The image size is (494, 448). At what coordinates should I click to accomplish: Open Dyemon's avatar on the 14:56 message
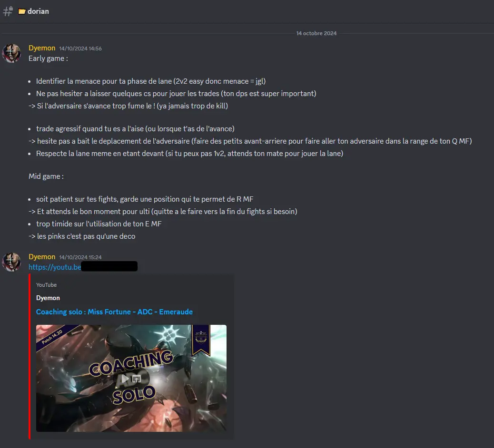tap(11, 53)
